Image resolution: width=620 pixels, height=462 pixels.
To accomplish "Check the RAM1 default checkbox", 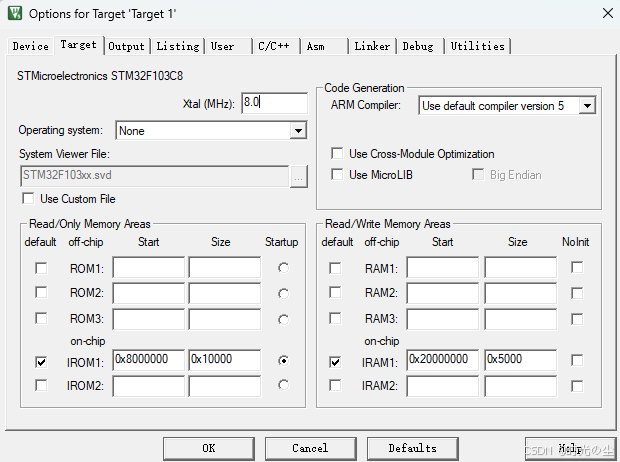I will (x=335, y=268).
